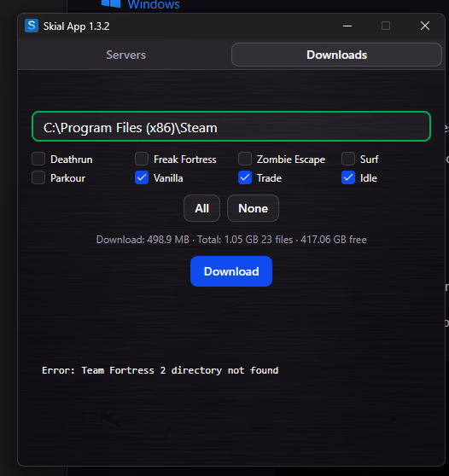The height and width of the screenshot is (476, 449).
Task: Enable the Surf checkbox
Action: [348, 159]
